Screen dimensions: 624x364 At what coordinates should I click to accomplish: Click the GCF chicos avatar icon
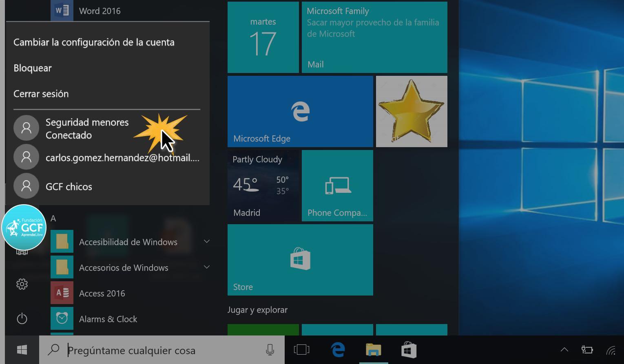27,186
